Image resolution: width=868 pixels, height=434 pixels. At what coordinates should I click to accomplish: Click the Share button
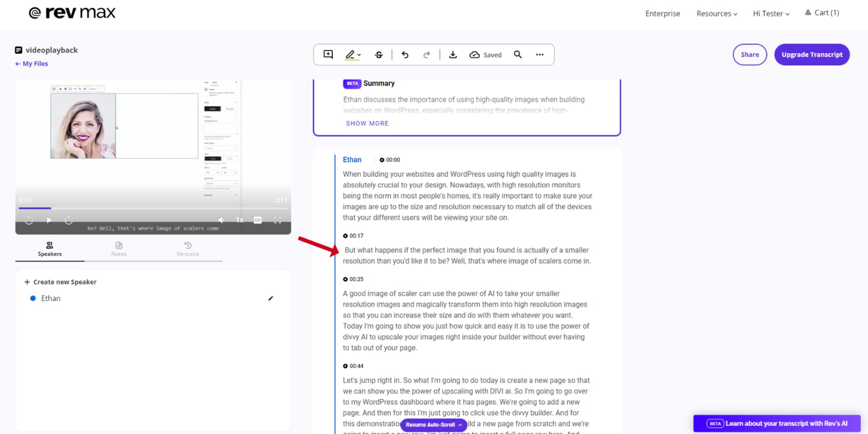750,54
